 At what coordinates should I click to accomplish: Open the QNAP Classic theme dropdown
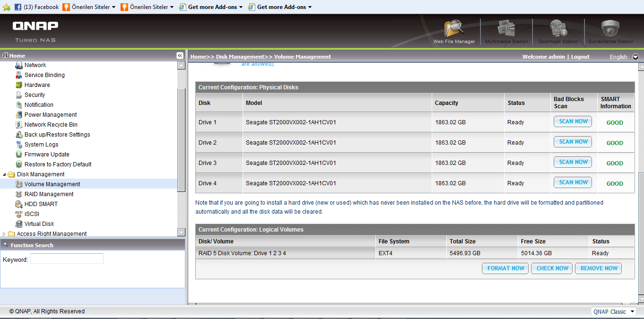pos(614,312)
